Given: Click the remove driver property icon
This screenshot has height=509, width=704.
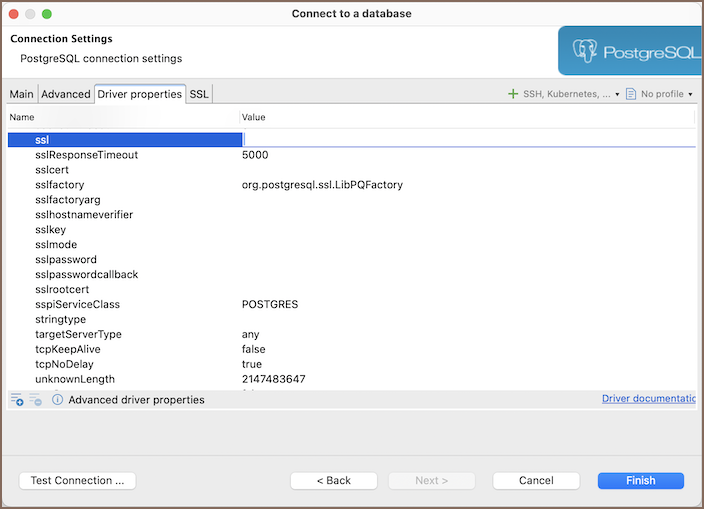Looking at the screenshot, I should click(x=36, y=400).
